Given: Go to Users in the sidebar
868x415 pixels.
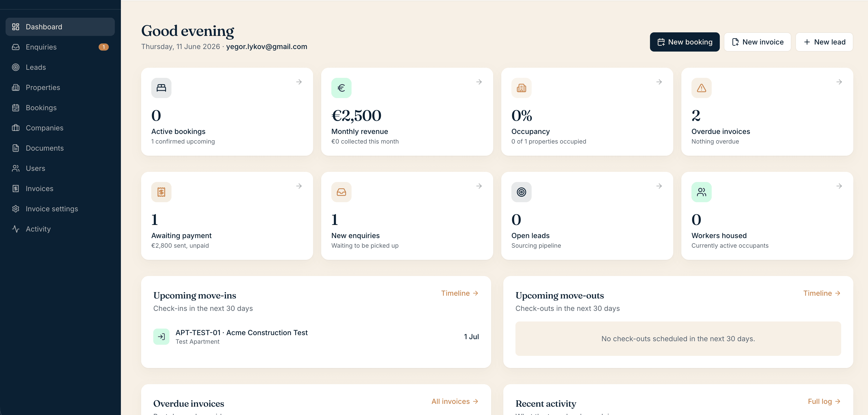Looking at the screenshot, I should tap(60, 168).
